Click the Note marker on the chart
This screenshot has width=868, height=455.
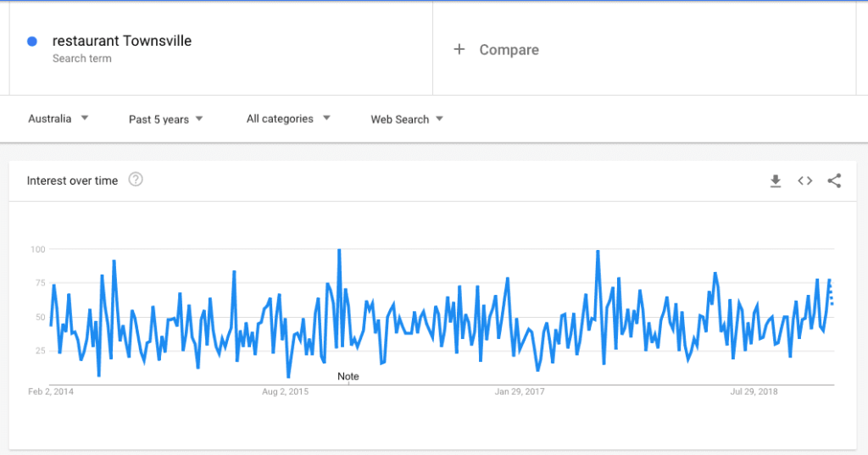(348, 376)
